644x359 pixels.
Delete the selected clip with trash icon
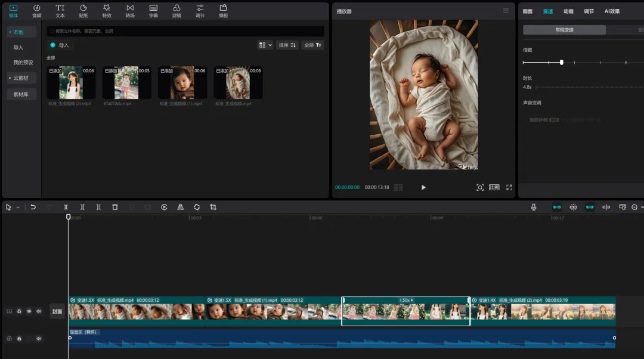coord(115,207)
